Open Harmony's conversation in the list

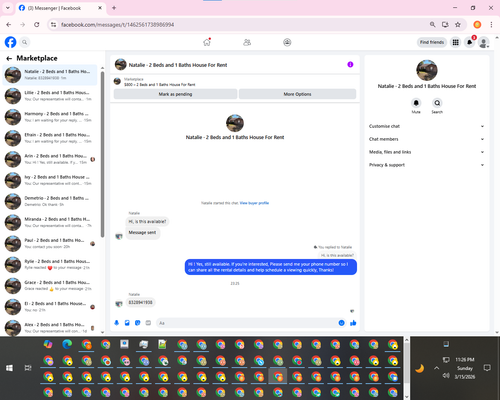pyautogui.click(x=50, y=117)
